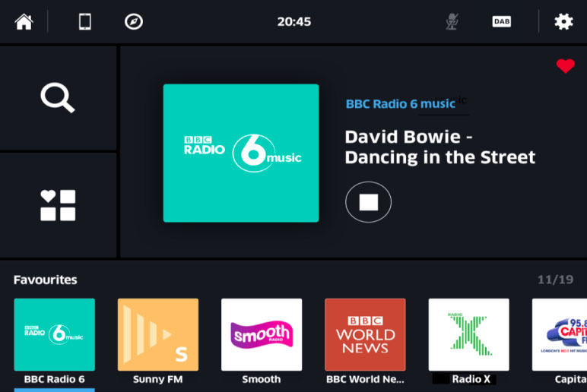Screen dimensions: 587x392
Task: Select the Smooth Radio station tile
Action: point(262,334)
